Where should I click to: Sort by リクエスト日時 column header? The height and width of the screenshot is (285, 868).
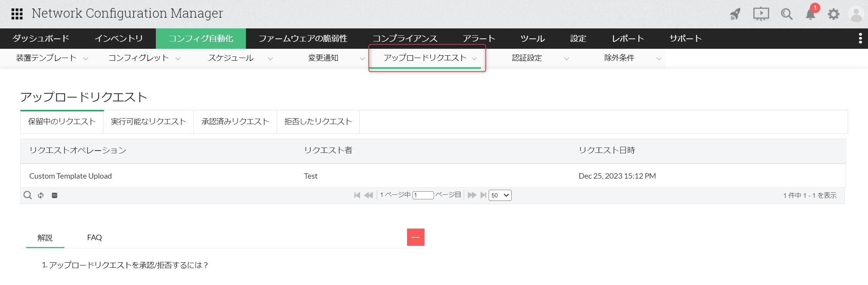pyautogui.click(x=607, y=150)
